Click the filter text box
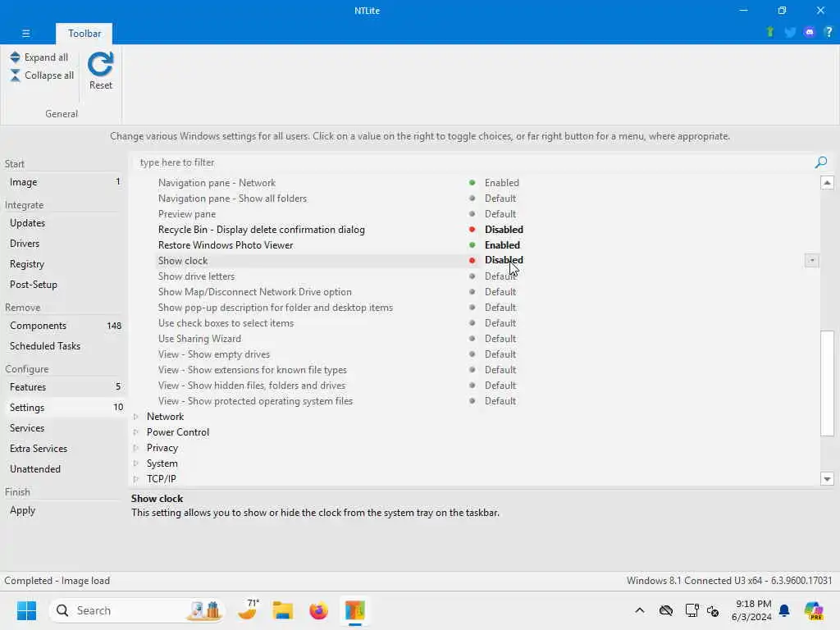840x630 pixels. (x=472, y=162)
